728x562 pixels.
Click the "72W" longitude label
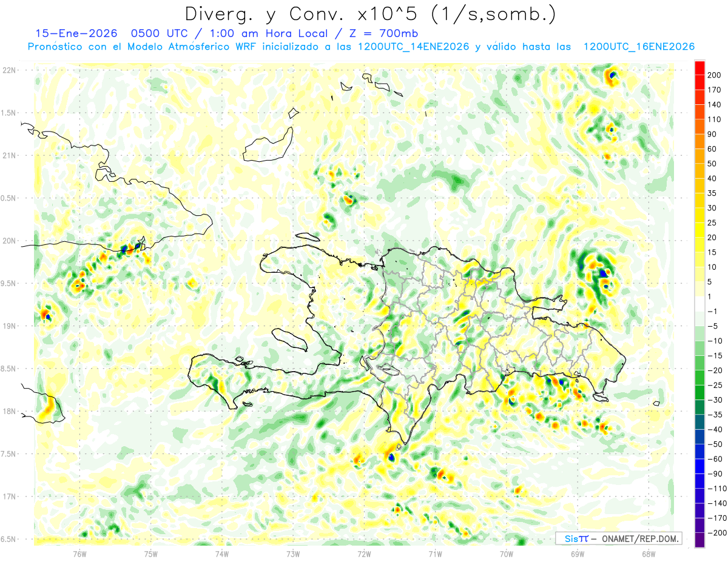click(364, 554)
